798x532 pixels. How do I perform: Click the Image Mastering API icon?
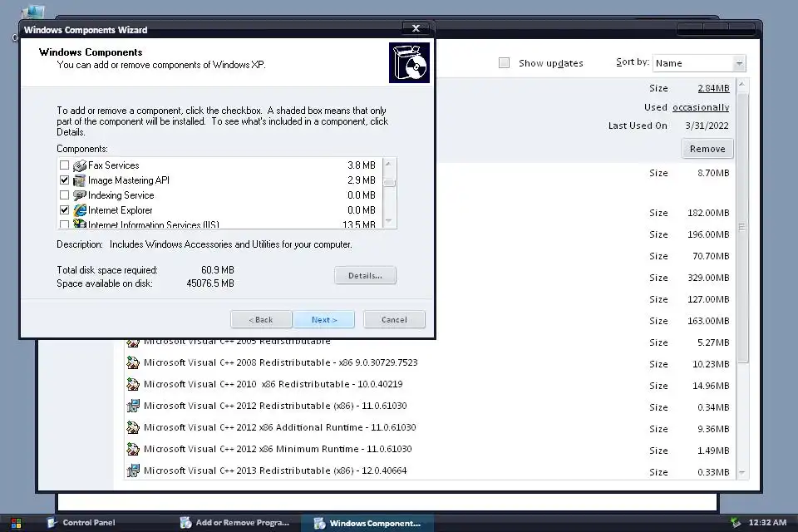pos(80,180)
